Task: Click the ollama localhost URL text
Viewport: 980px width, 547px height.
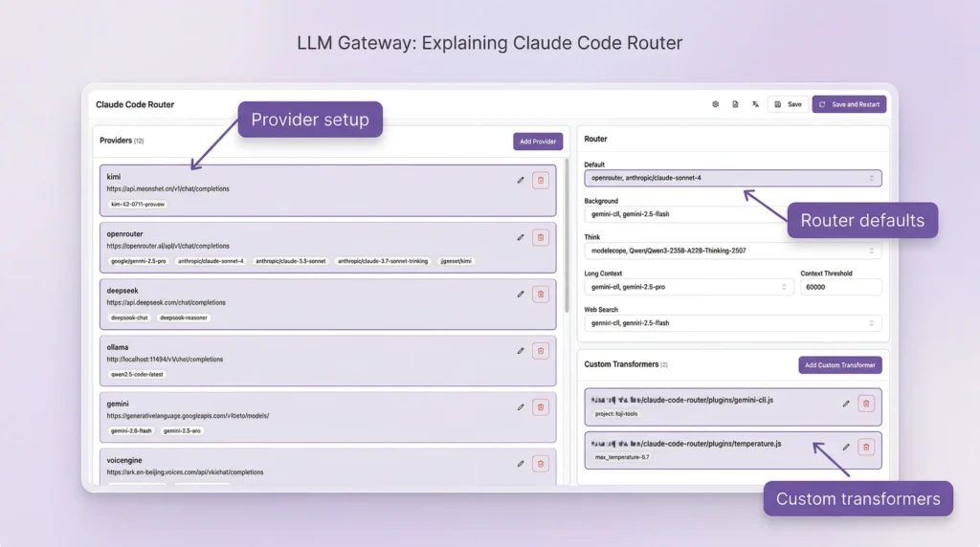Action: pos(165,360)
